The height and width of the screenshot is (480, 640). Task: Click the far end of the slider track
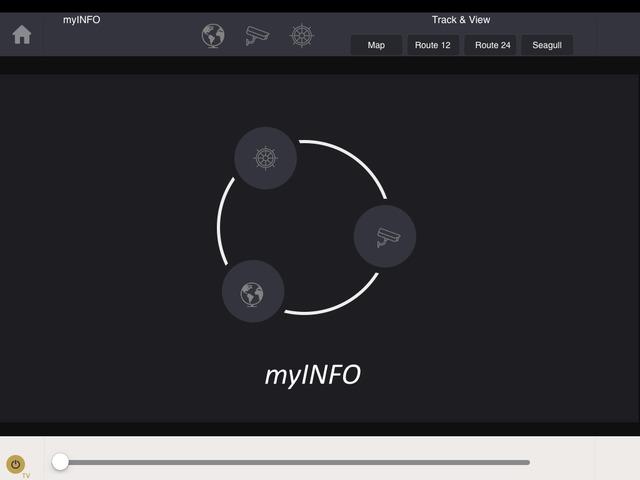pos(526,462)
